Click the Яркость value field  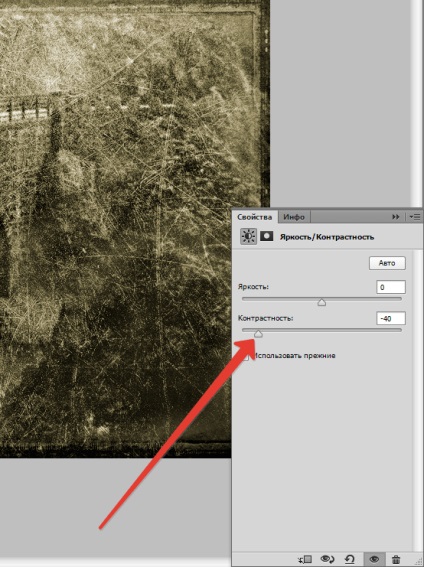[x=391, y=287]
